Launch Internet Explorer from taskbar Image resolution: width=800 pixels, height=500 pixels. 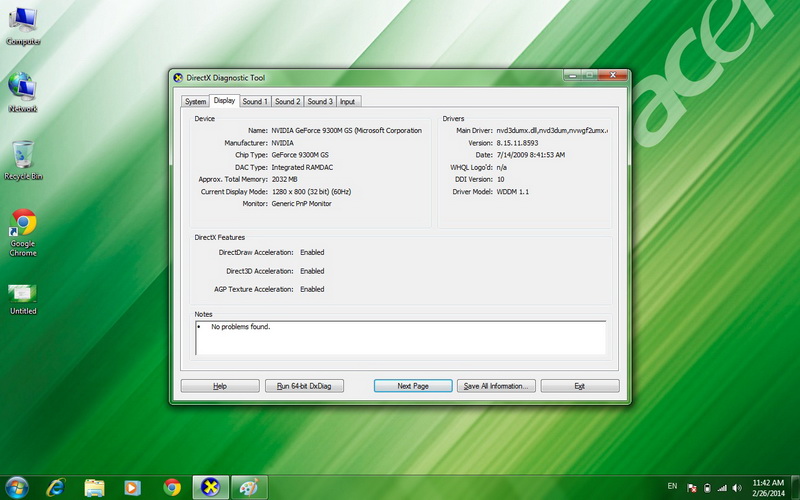point(56,487)
